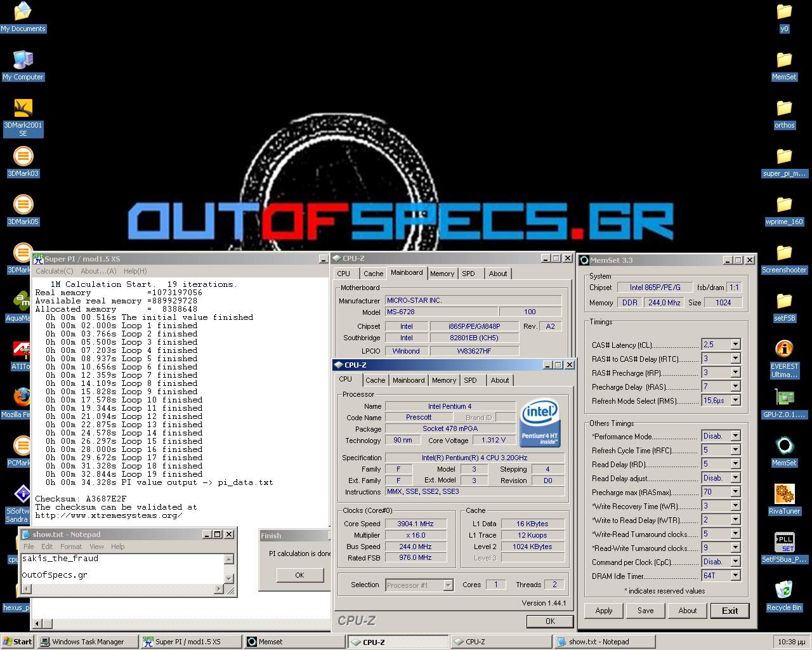Open the Help(H) menu in Super PI
Image resolution: width=812 pixels, height=650 pixels.
coord(135,271)
